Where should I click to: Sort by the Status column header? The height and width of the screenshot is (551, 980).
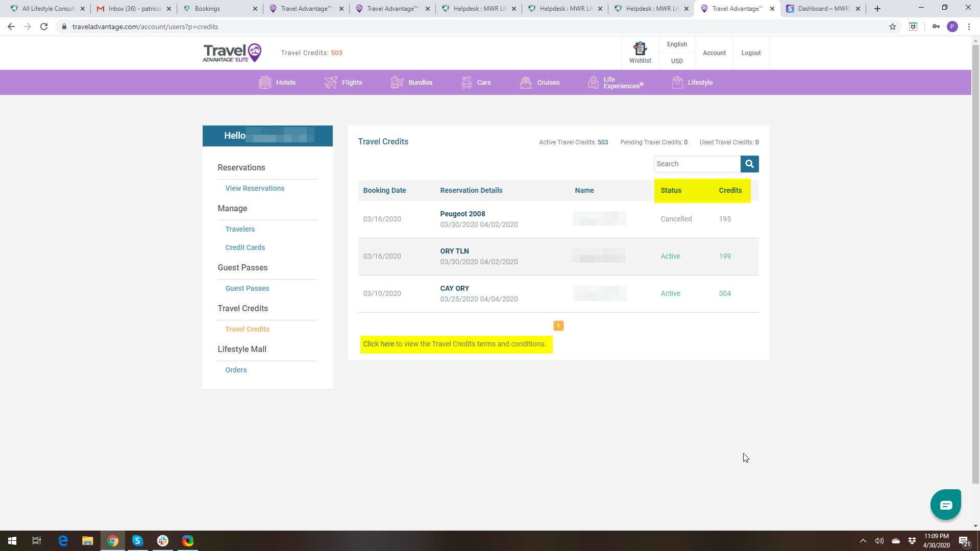(671, 190)
